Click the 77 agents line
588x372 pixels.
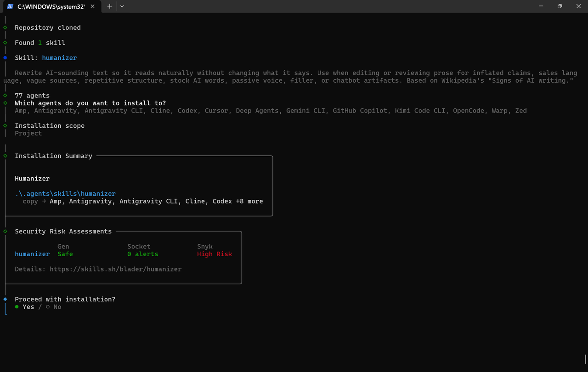(x=32, y=96)
